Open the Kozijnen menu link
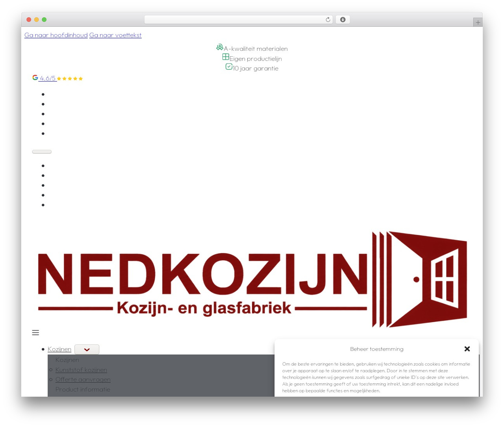Viewport: 504px width, 427px height. [59, 349]
